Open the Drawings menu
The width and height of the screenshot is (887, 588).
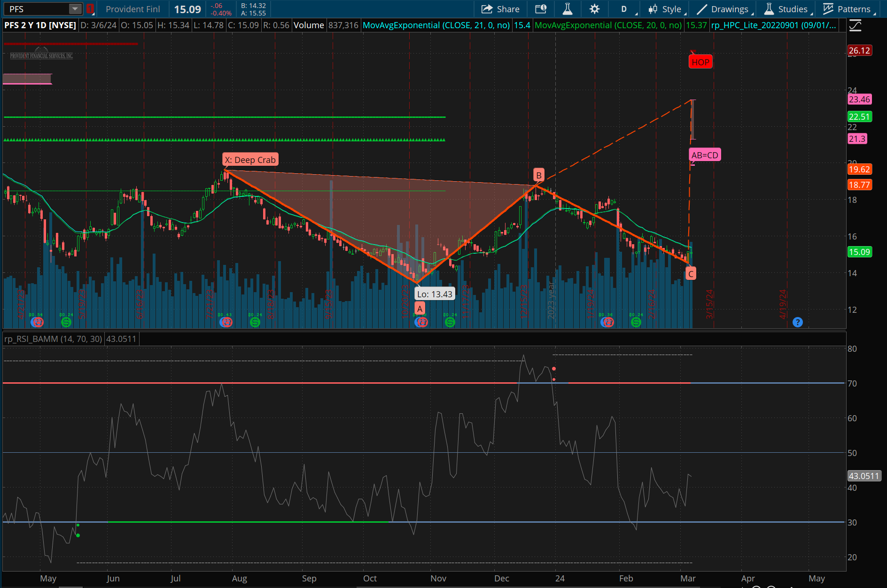[x=724, y=9]
